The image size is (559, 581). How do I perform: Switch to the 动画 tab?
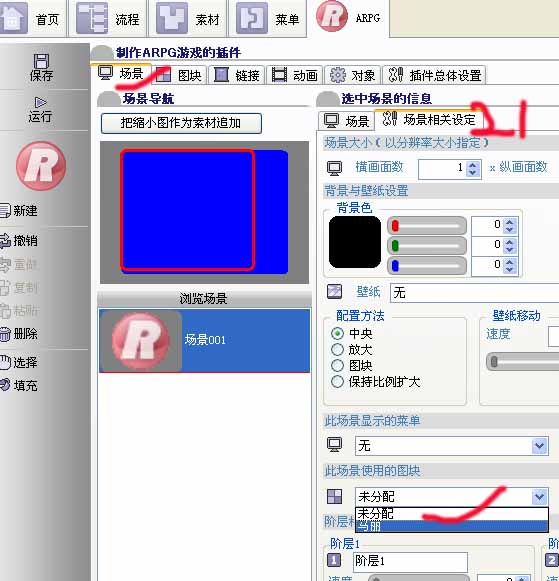coord(295,75)
